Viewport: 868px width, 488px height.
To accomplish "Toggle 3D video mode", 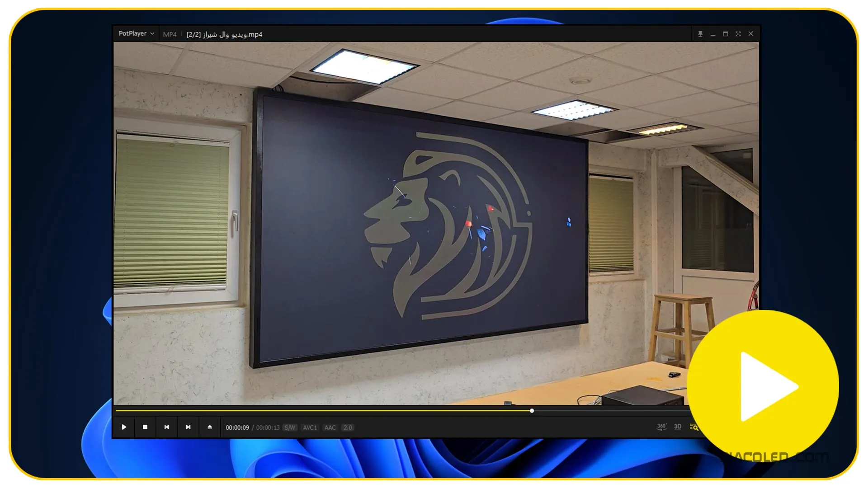I will pyautogui.click(x=678, y=427).
